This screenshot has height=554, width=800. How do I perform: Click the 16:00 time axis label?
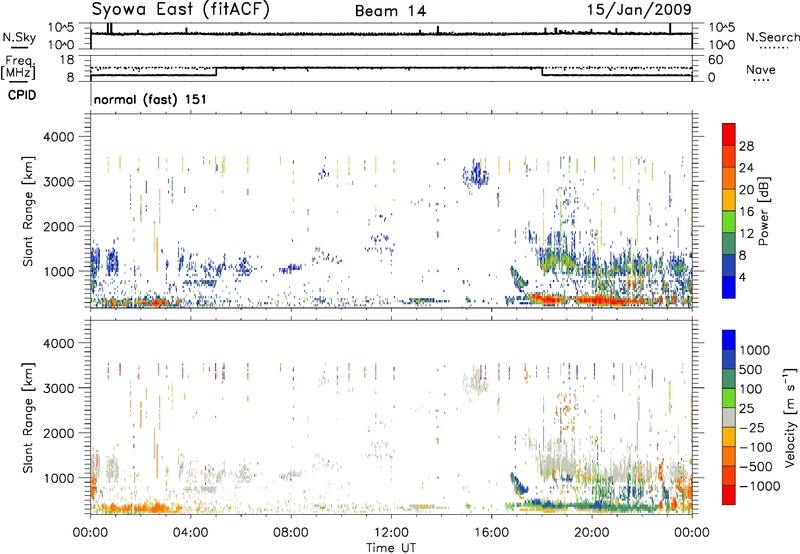491,533
